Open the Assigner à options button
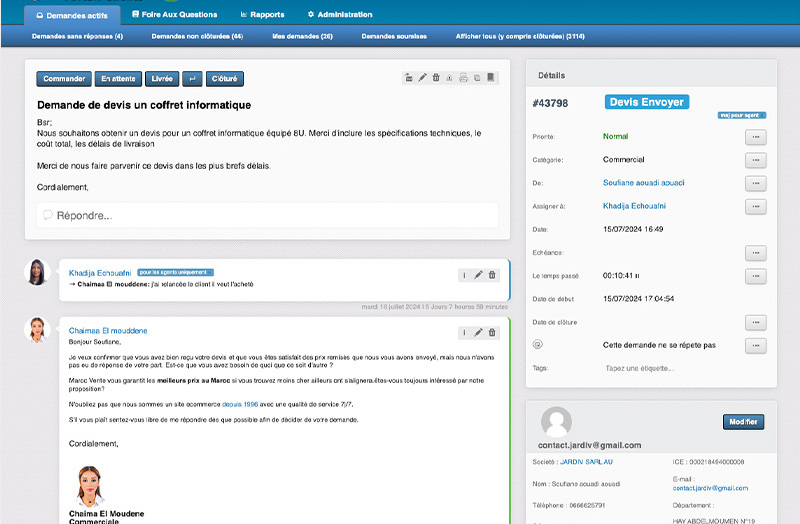The image size is (800, 524). 756,206
